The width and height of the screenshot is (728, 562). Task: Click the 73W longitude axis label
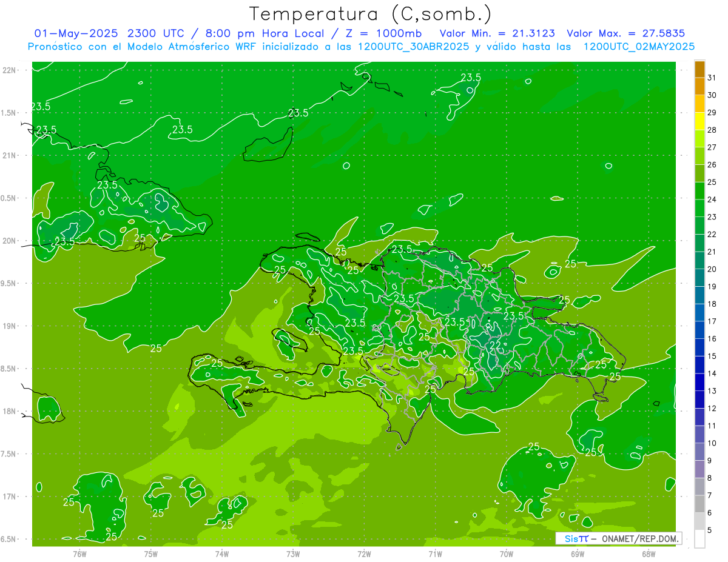point(293,554)
